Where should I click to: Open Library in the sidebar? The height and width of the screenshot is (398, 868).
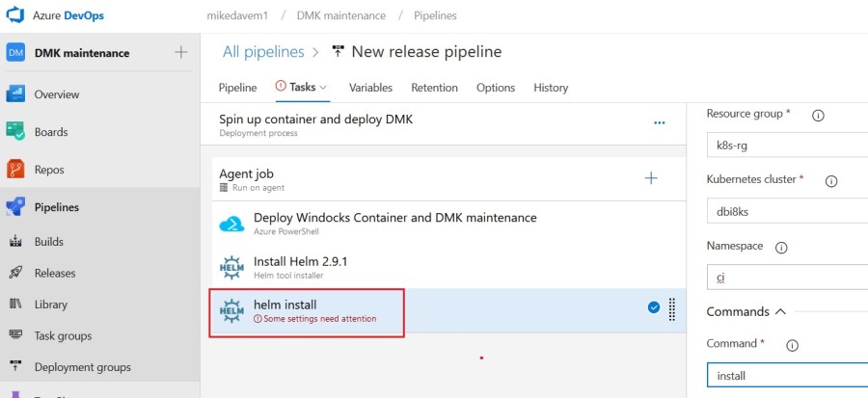(x=50, y=305)
